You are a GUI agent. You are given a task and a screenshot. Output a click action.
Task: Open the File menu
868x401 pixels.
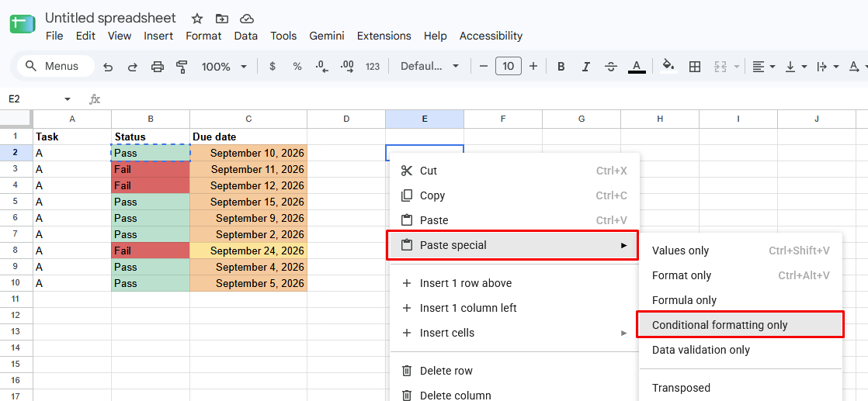tap(54, 36)
